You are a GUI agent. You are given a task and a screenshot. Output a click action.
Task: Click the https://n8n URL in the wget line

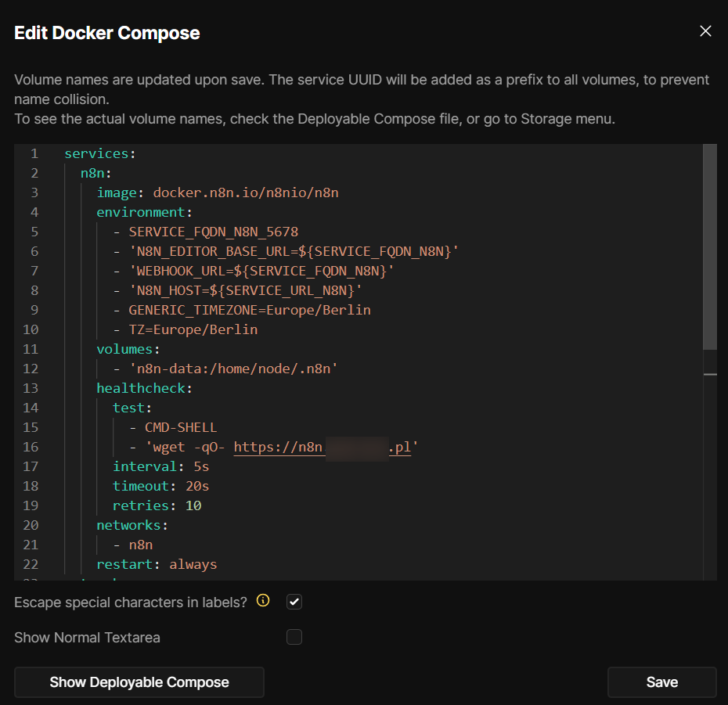278,448
